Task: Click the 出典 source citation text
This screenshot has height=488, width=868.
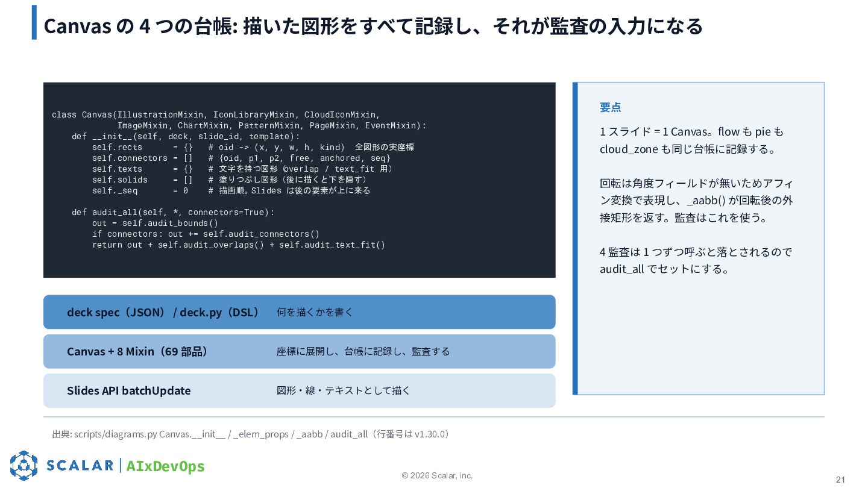Action: [251, 434]
